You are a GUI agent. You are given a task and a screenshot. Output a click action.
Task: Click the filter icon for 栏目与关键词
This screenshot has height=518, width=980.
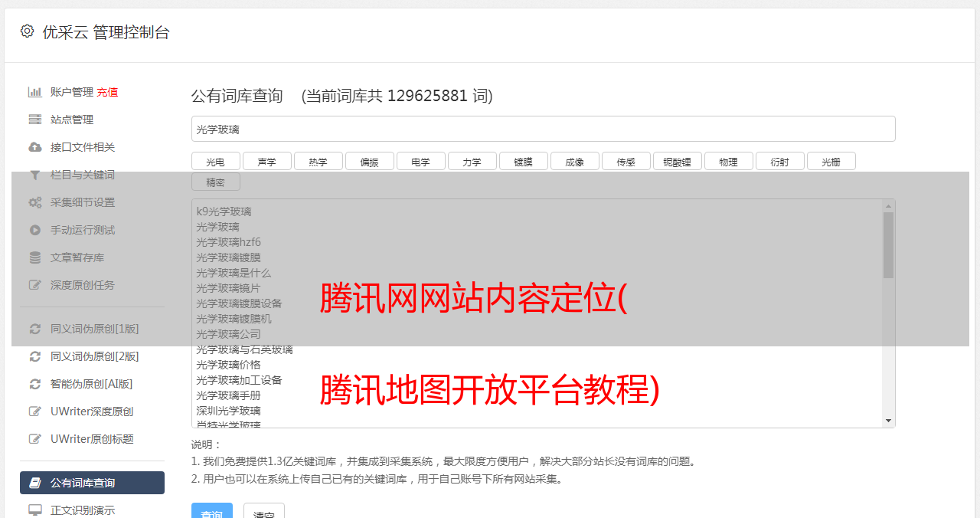[35, 175]
